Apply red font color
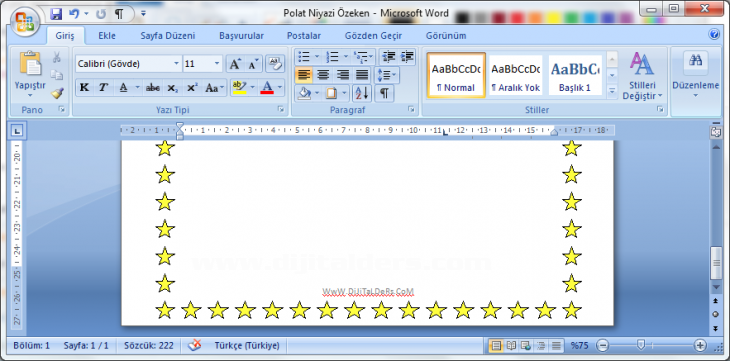 pyautogui.click(x=267, y=88)
